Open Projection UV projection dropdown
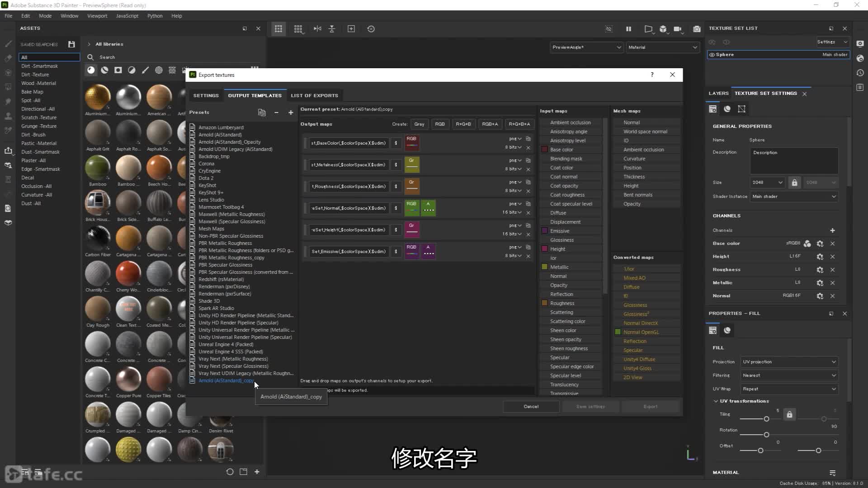Screen dimensions: 868x488 point(789,362)
